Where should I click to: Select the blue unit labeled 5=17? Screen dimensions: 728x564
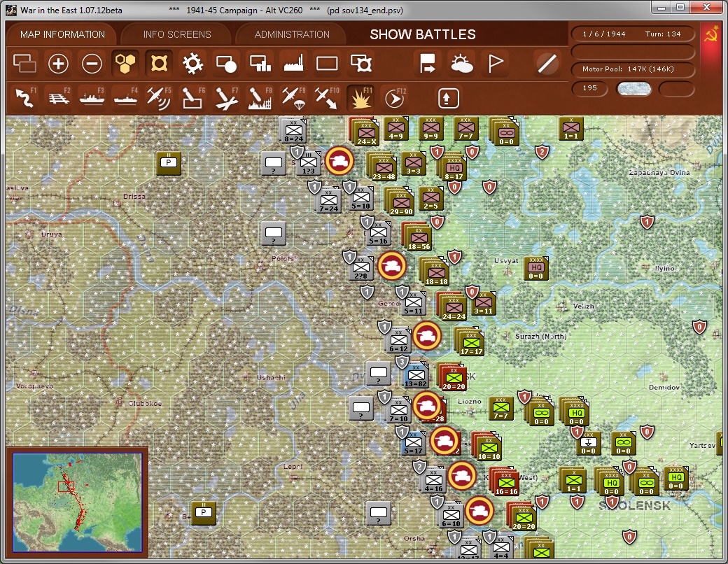tap(413, 442)
